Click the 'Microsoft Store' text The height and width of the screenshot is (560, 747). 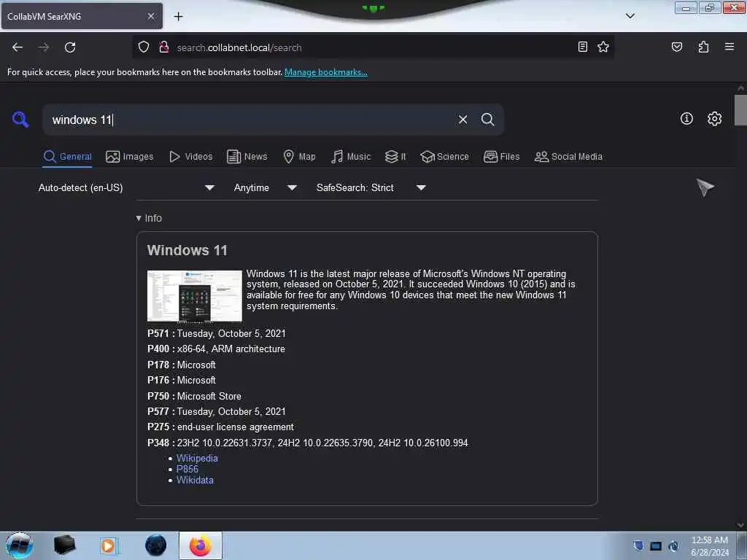click(209, 396)
